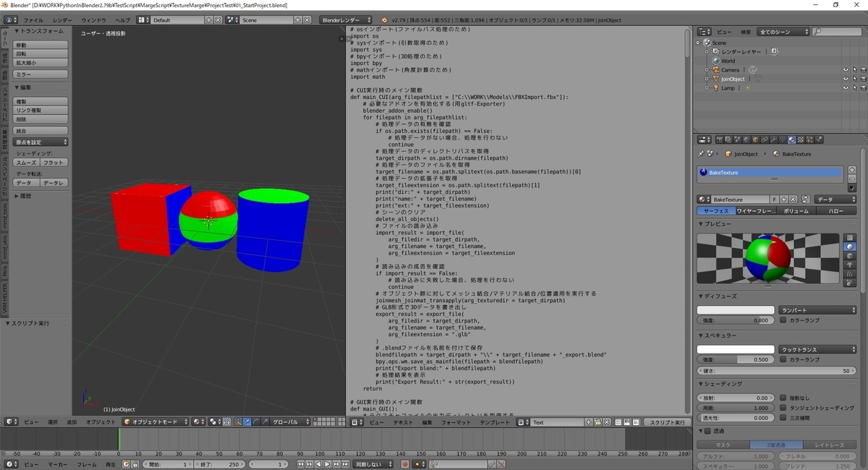Jump to timeline start playback icon
The image size is (868, 470).
301,464
